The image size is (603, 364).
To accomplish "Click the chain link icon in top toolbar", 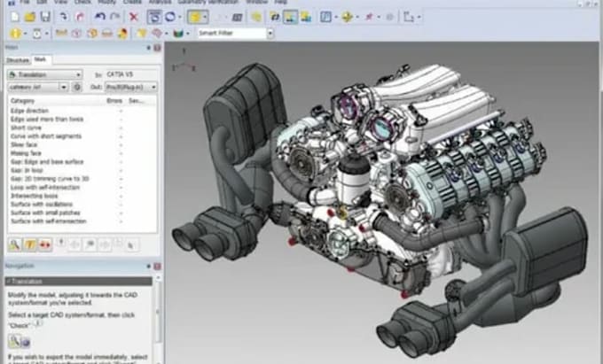I will 275,17.
